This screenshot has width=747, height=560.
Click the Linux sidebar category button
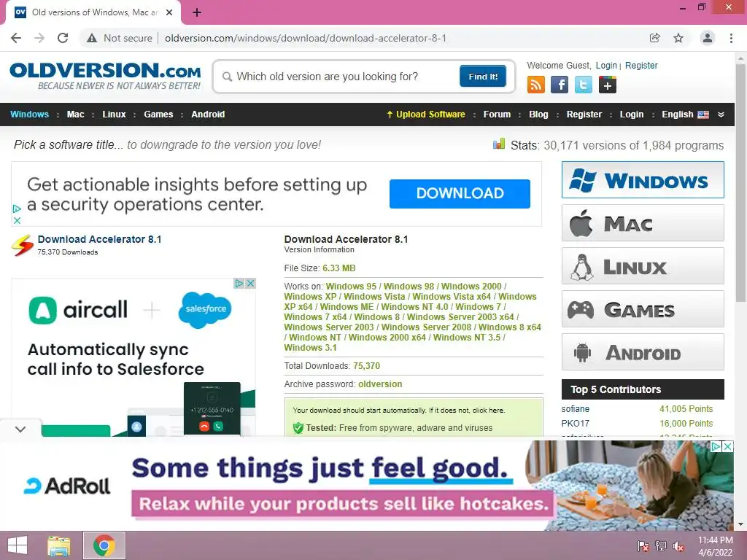(643, 266)
